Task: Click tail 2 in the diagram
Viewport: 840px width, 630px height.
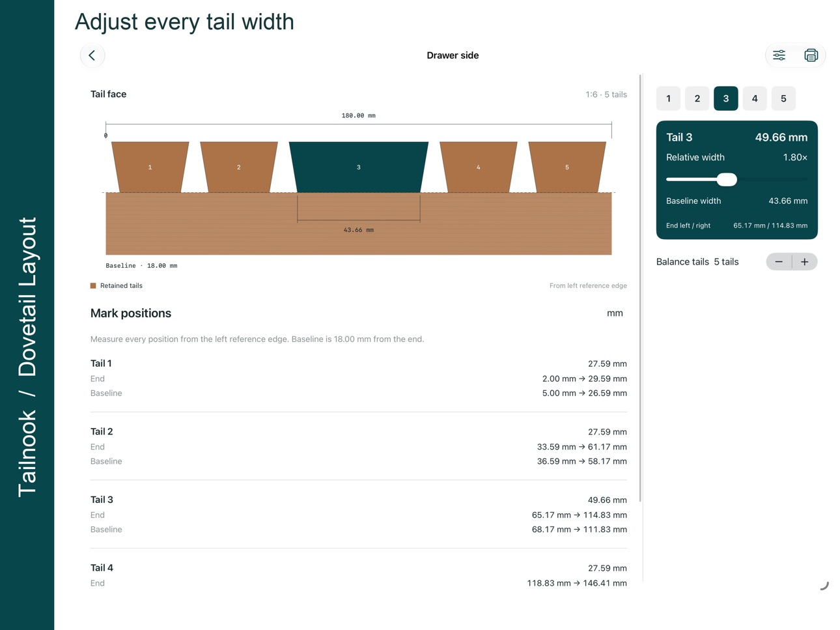Action: 239,167
